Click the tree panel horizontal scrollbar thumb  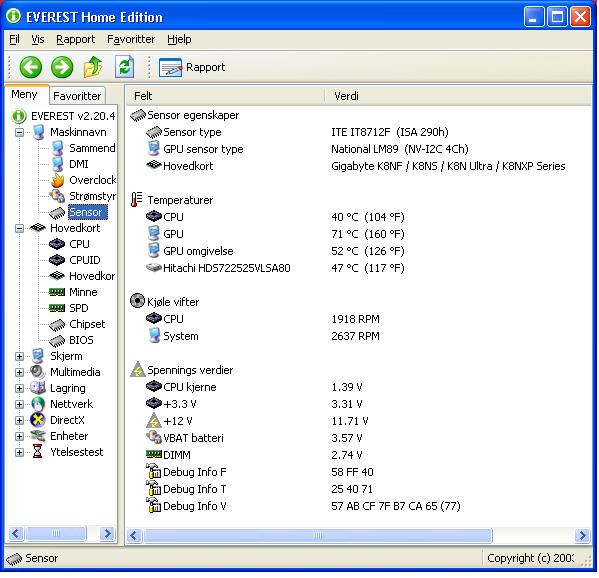click(x=56, y=533)
